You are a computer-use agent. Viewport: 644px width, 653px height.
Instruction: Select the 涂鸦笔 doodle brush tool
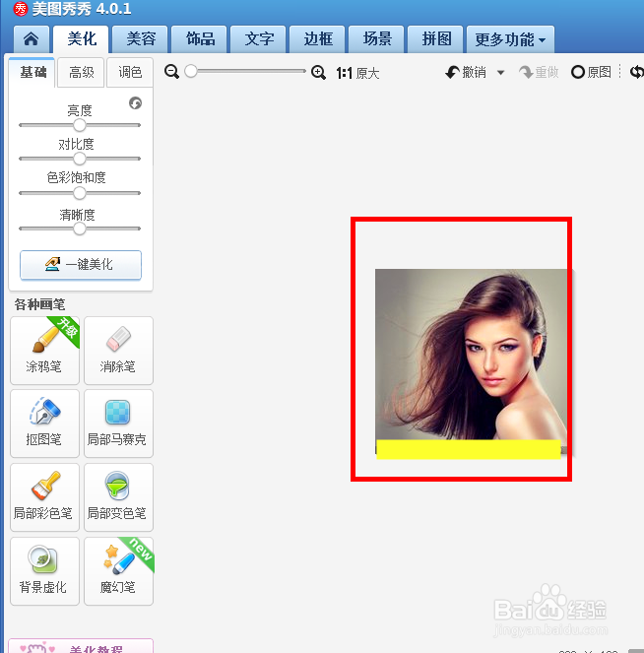click(44, 351)
